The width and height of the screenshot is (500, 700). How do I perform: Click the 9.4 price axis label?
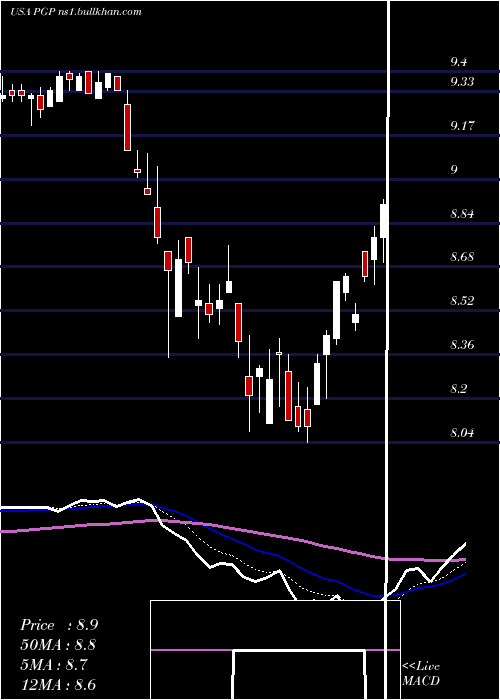pos(459,62)
